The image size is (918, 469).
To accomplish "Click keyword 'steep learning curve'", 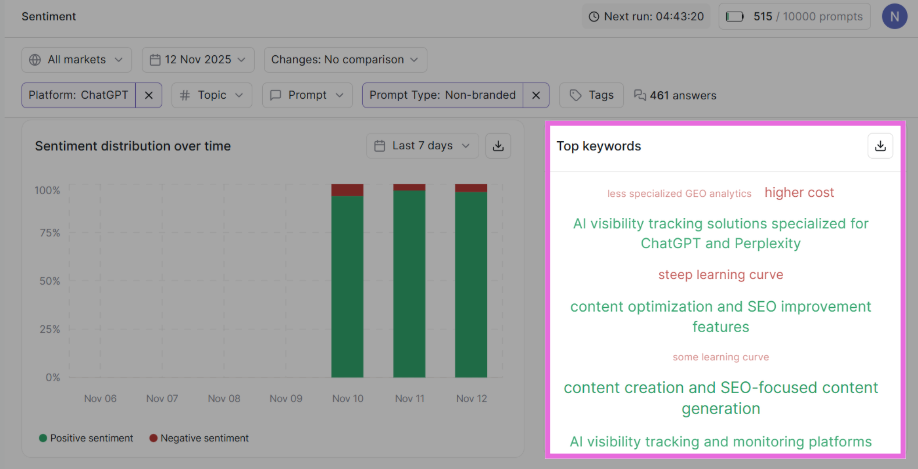I will [x=721, y=275].
